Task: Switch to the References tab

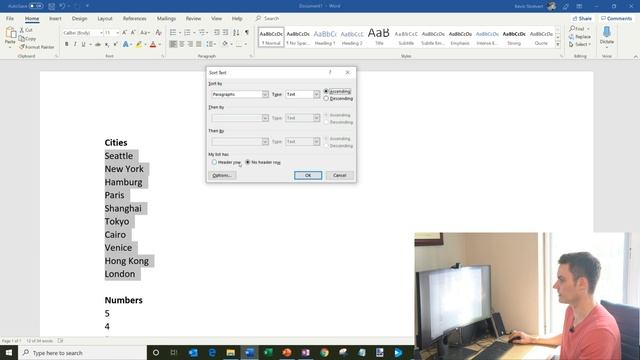Action: 134,18
